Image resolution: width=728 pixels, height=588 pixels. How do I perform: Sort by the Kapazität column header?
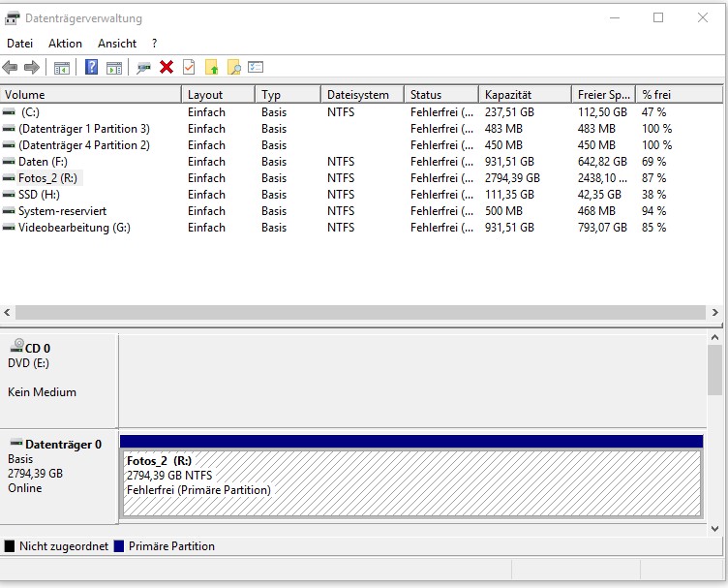525,95
